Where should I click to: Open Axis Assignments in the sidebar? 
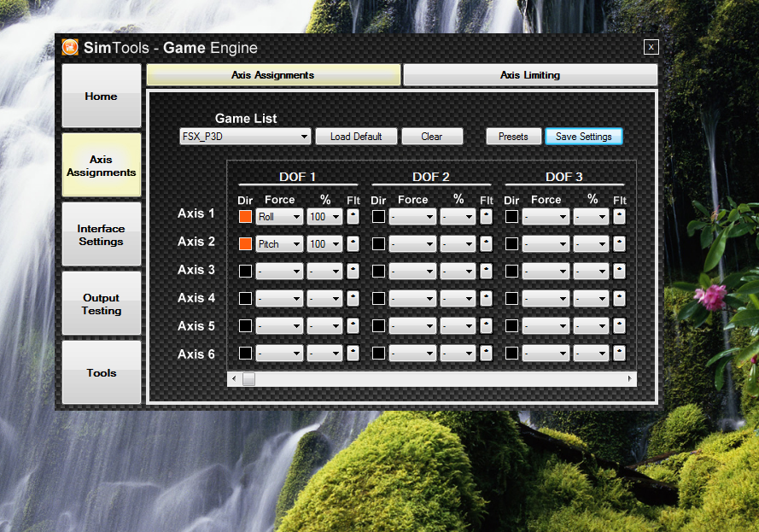[101, 165]
